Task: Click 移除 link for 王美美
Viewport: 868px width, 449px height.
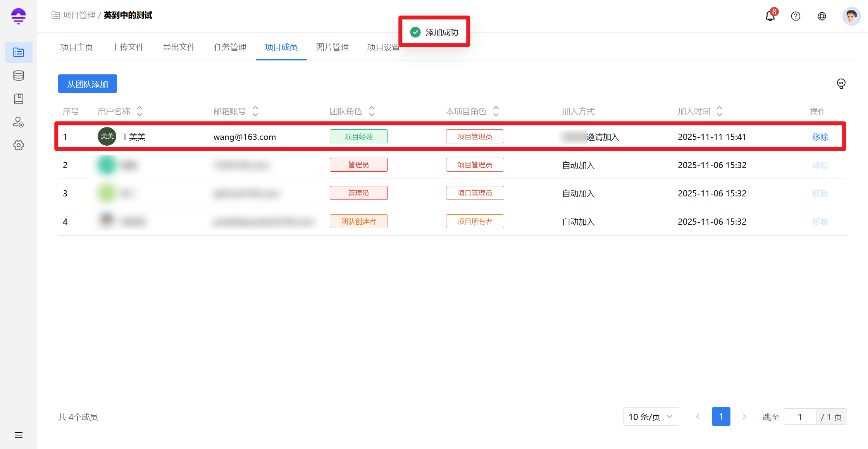Action: [x=820, y=137]
